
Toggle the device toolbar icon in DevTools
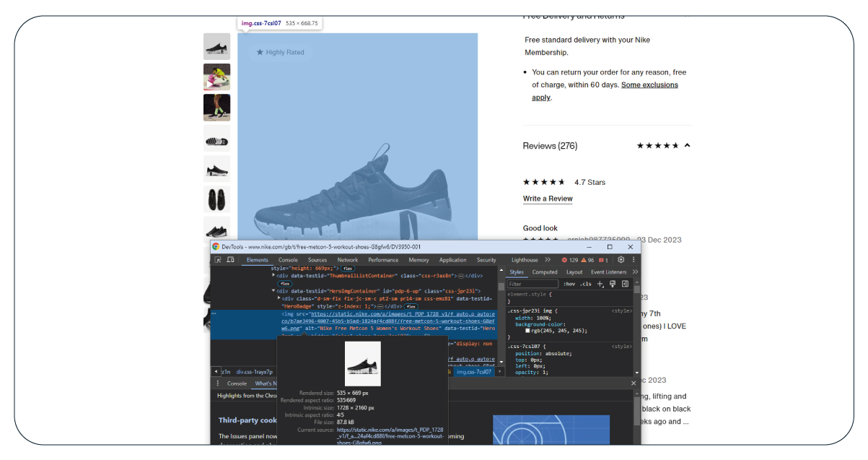pyautogui.click(x=231, y=260)
